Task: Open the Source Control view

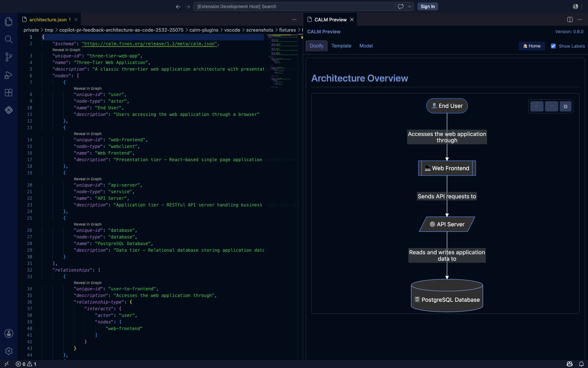Action: pos(9,57)
